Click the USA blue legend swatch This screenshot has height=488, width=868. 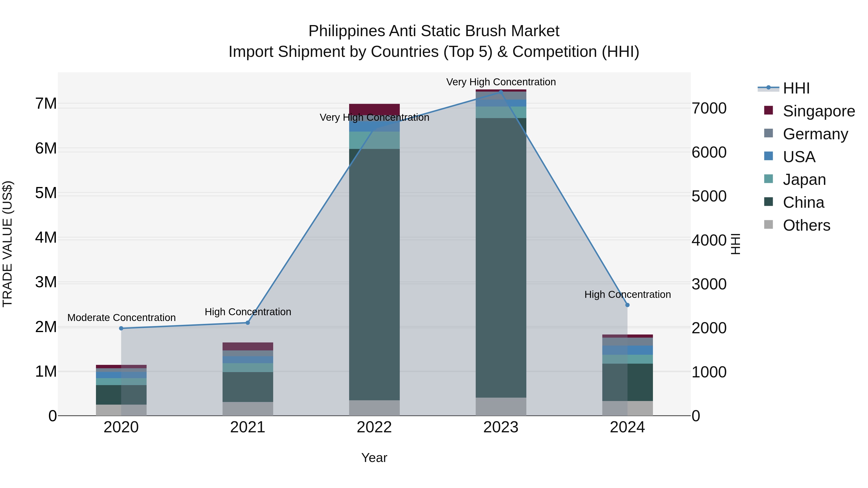769,156
